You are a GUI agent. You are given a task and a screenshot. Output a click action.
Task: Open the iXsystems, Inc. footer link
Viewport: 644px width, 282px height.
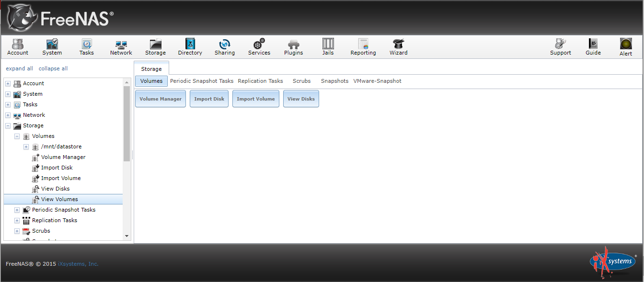coord(78,264)
